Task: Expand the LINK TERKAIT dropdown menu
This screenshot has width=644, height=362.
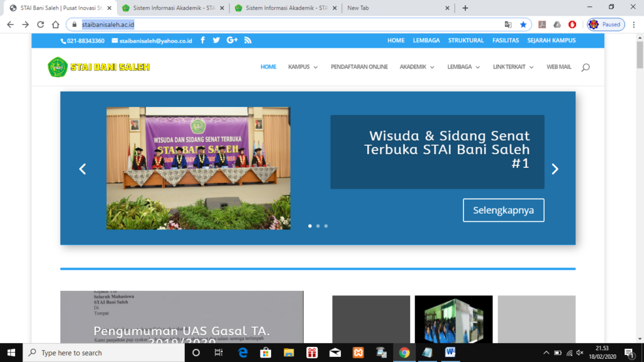Action: click(x=513, y=67)
